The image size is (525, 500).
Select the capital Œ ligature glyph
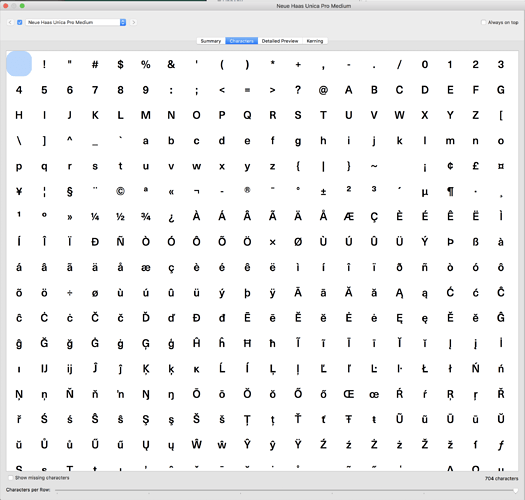pos(349,394)
